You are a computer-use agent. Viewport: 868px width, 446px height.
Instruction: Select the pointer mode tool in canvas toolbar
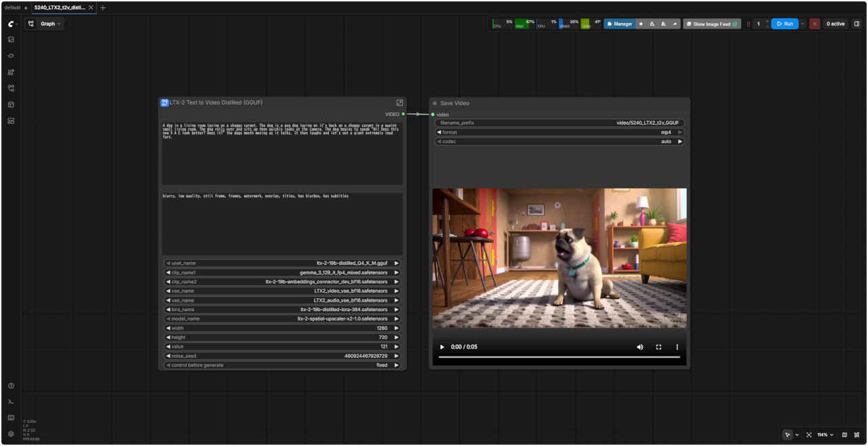coord(787,434)
